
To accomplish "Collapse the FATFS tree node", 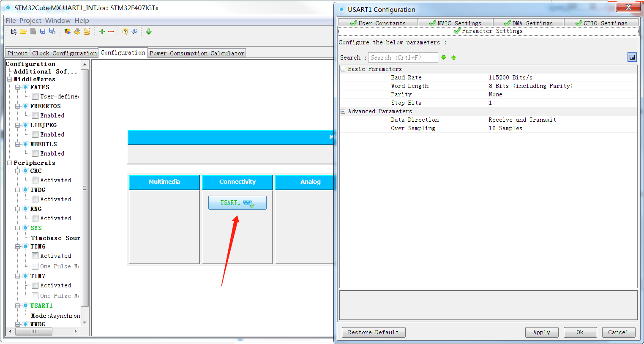I will click(x=18, y=87).
